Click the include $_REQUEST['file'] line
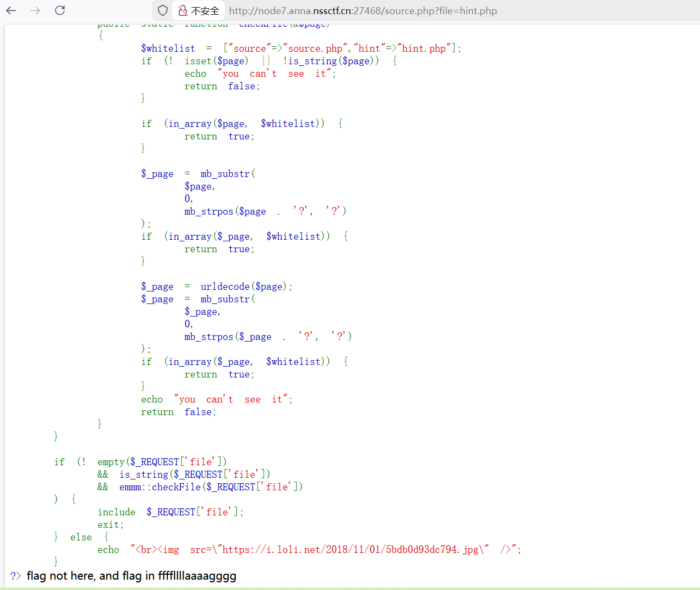The image size is (700, 590). pyautogui.click(x=170, y=512)
